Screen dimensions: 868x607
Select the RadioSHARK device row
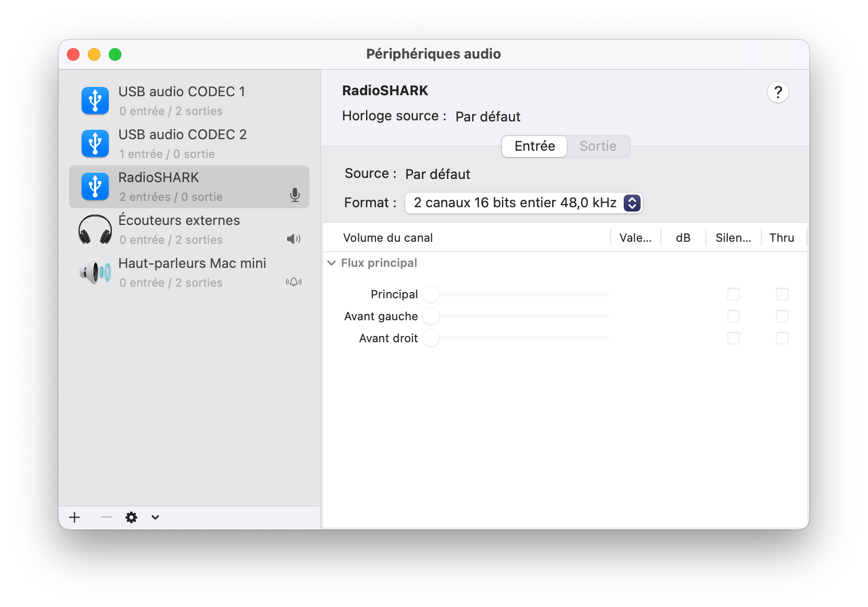point(189,187)
